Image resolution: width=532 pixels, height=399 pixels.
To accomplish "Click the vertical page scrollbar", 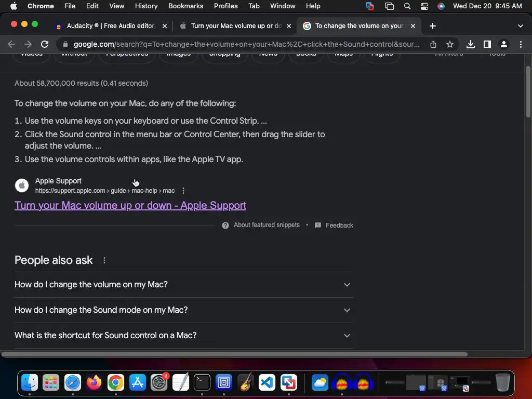I will [x=528, y=92].
